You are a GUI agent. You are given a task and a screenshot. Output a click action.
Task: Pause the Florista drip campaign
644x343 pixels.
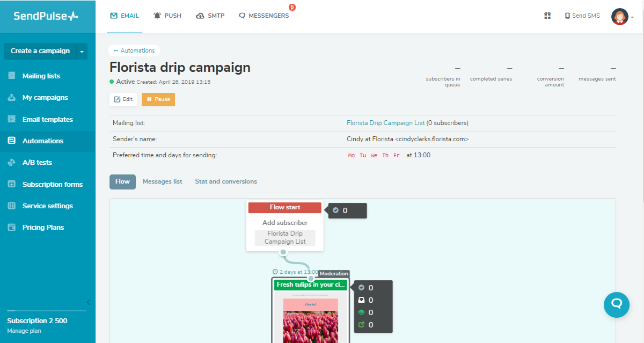158,99
